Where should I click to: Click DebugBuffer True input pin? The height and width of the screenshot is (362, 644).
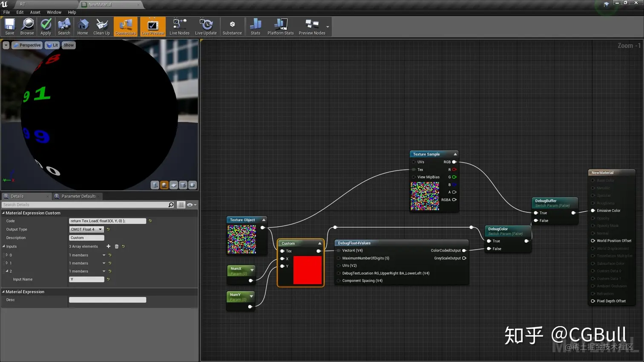pos(536,213)
